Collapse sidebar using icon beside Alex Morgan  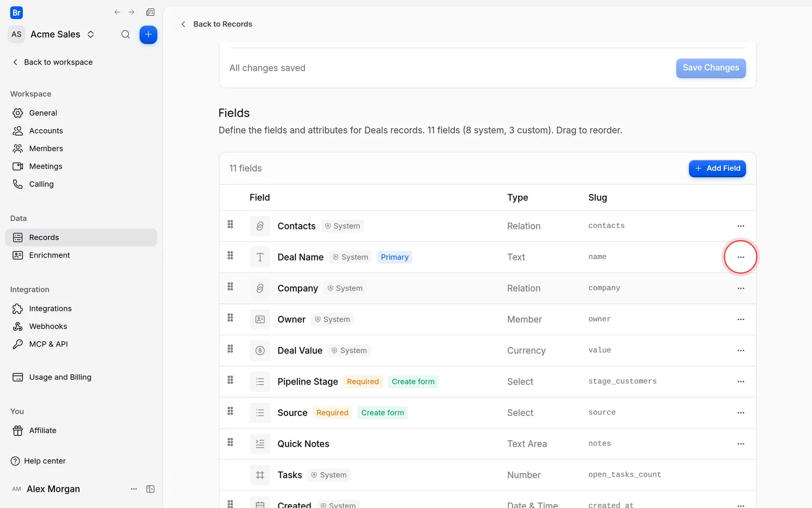click(x=150, y=489)
